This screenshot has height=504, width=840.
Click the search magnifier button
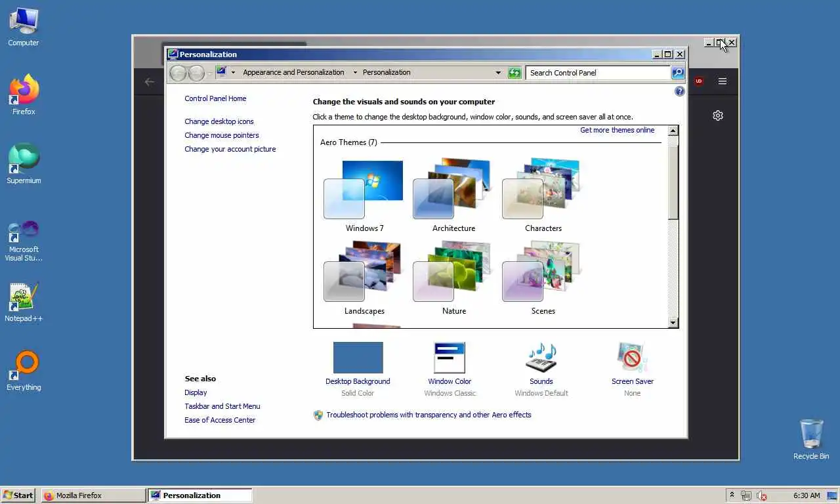(x=678, y=73)
